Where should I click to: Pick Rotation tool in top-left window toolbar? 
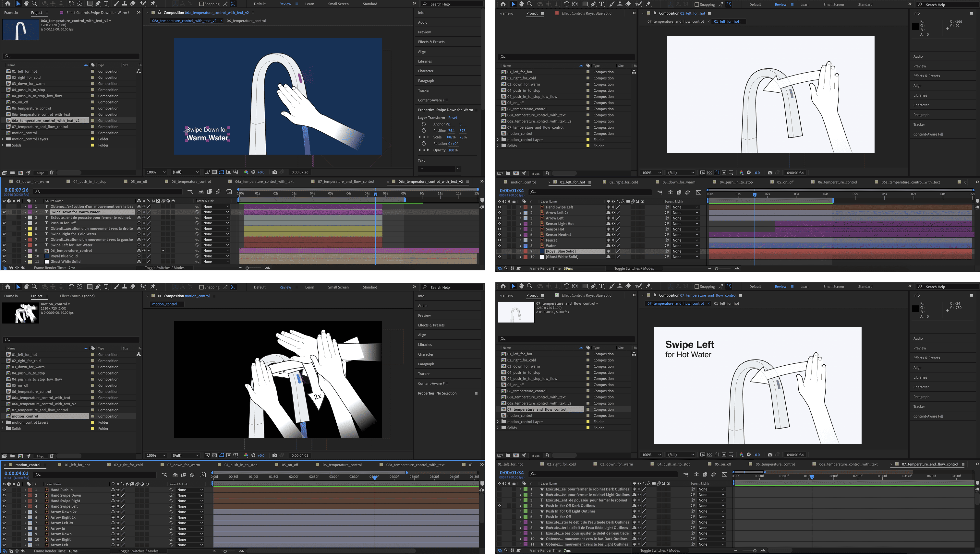coord(71,4)
